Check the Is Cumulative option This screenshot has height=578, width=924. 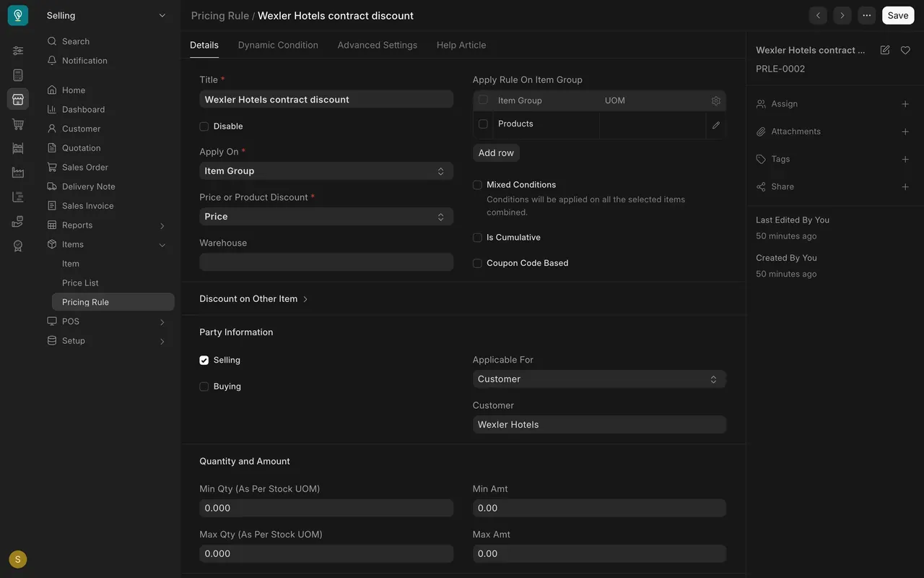click(x=477, y=238)
